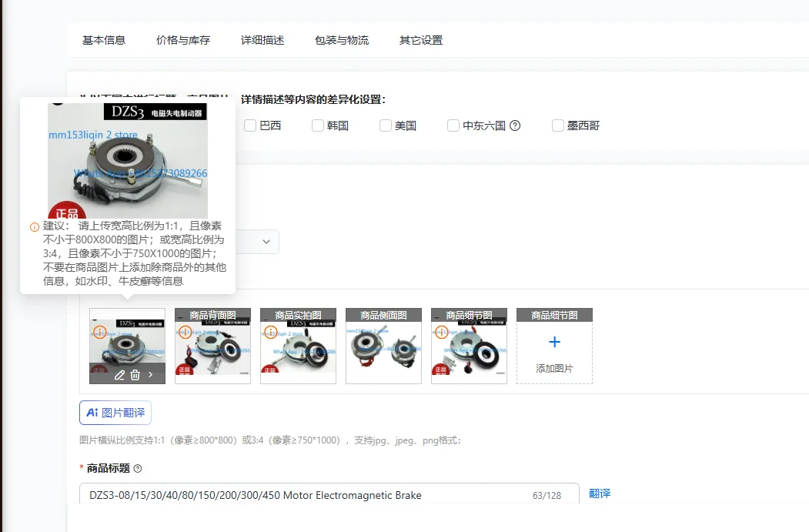Go to the 详细描述 tab
Viewport: 809px width, 532px height.
(x=262, y=40)
